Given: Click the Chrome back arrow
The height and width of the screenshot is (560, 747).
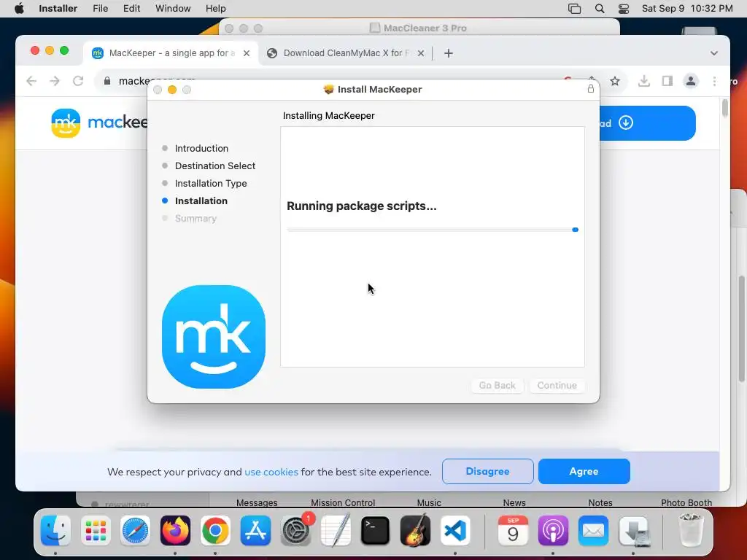Looking at the screenshot, I should coord(31,81).
